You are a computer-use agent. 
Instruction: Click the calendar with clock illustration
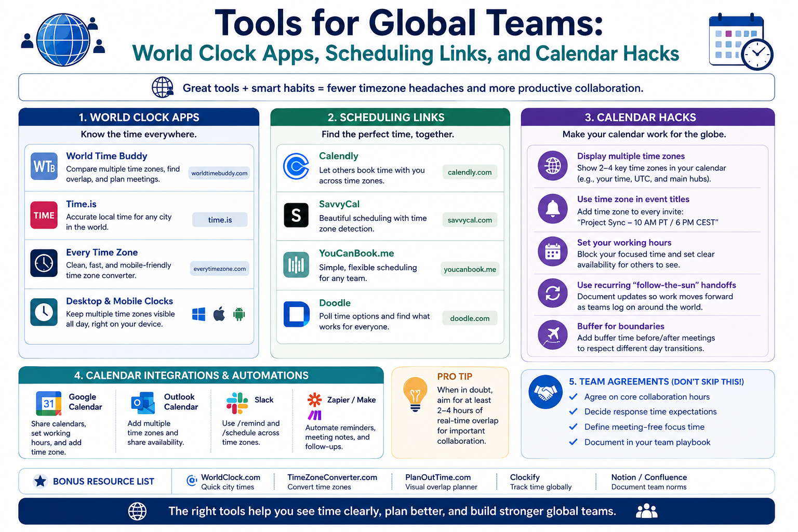point(741,42)
